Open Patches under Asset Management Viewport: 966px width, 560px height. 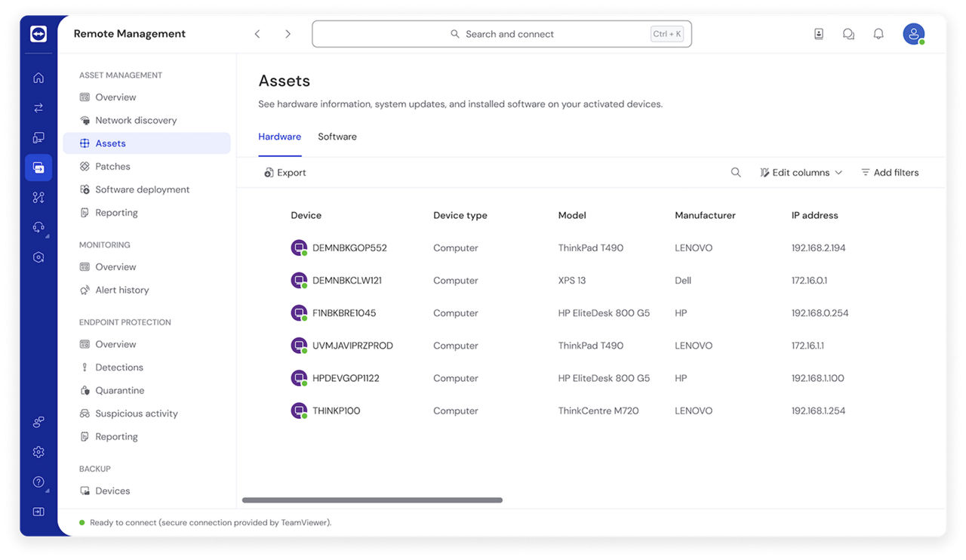[112, 166]
